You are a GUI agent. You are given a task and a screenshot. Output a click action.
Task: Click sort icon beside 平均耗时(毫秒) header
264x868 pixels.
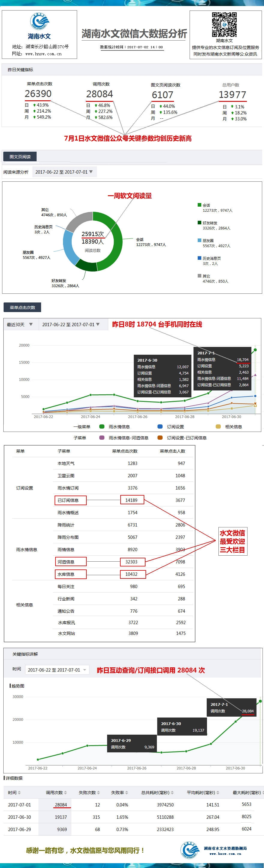tap(218, 793)
